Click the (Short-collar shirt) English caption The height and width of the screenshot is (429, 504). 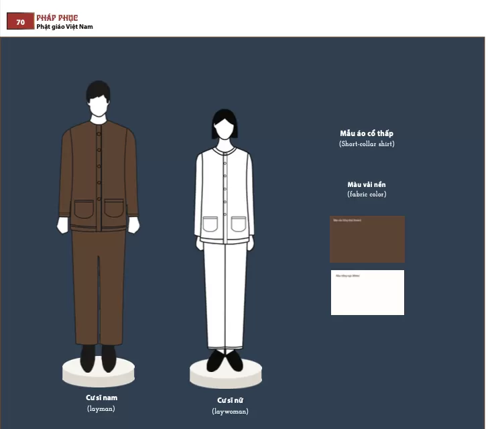(367, 144)
